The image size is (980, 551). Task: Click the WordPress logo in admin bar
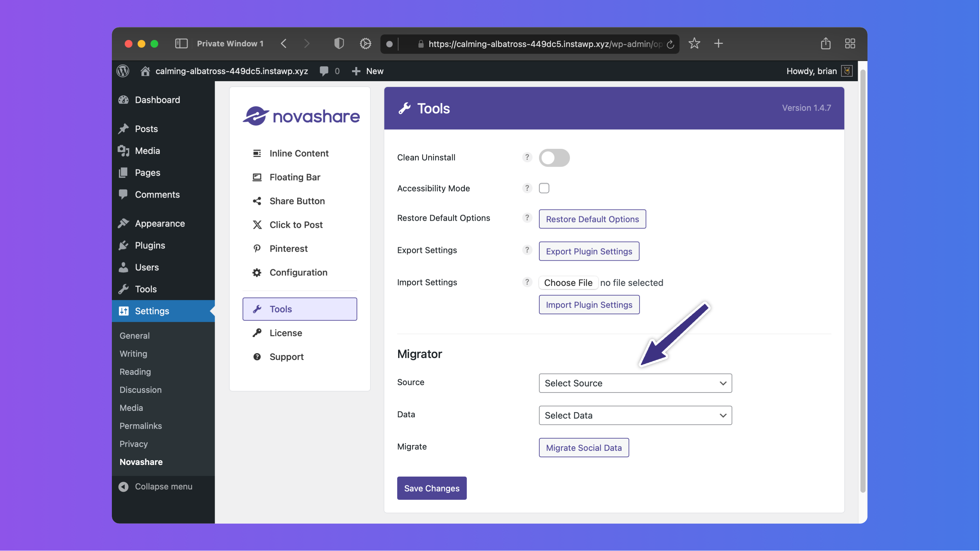point(123,71)
